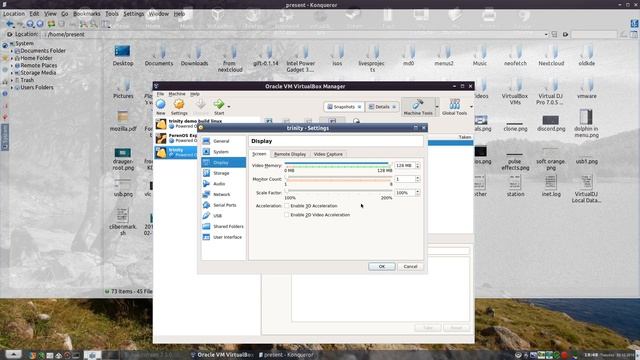Image resolution: width=640 pixels, height=360 pixels.
Task: Expand Trash tree node
Action: (x=12, y=80)
